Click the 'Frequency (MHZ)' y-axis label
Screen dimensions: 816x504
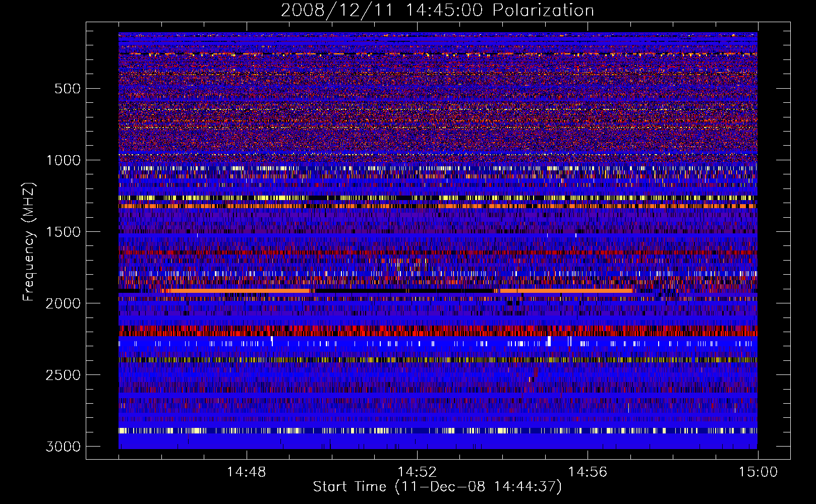(29, 242)
